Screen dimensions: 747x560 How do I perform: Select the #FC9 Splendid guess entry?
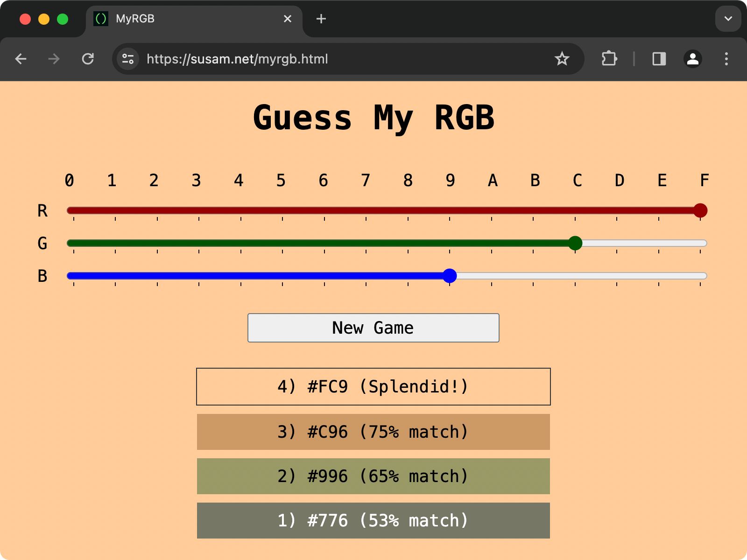coord(373,386)
